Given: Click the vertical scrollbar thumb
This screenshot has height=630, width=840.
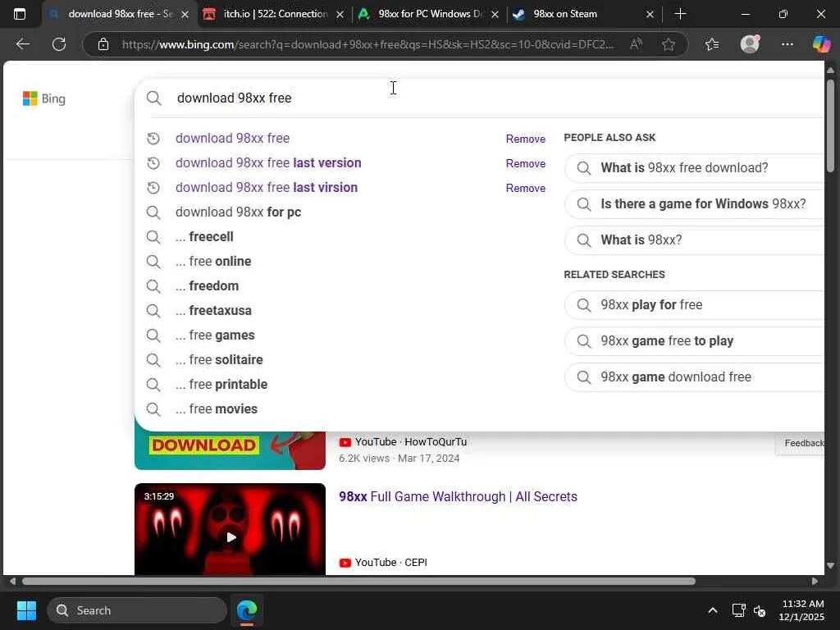Looking at the screenshot, I should point(830,126).
